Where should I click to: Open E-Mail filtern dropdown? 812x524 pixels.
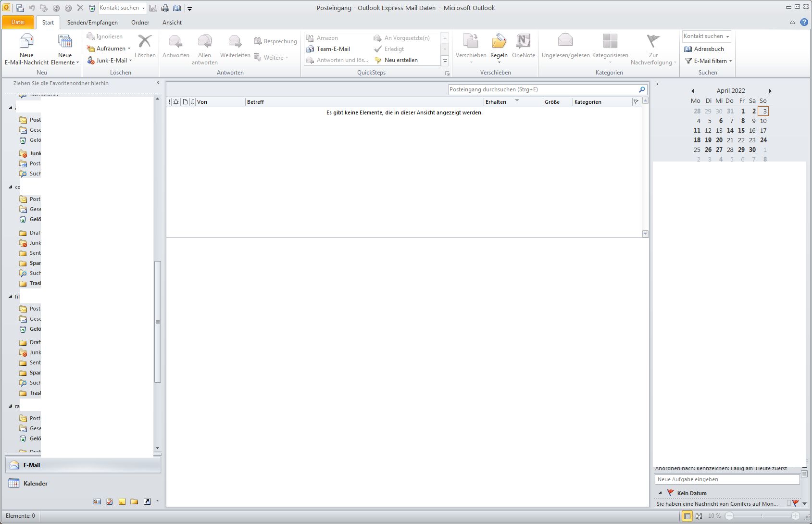(x=708, y=61)
